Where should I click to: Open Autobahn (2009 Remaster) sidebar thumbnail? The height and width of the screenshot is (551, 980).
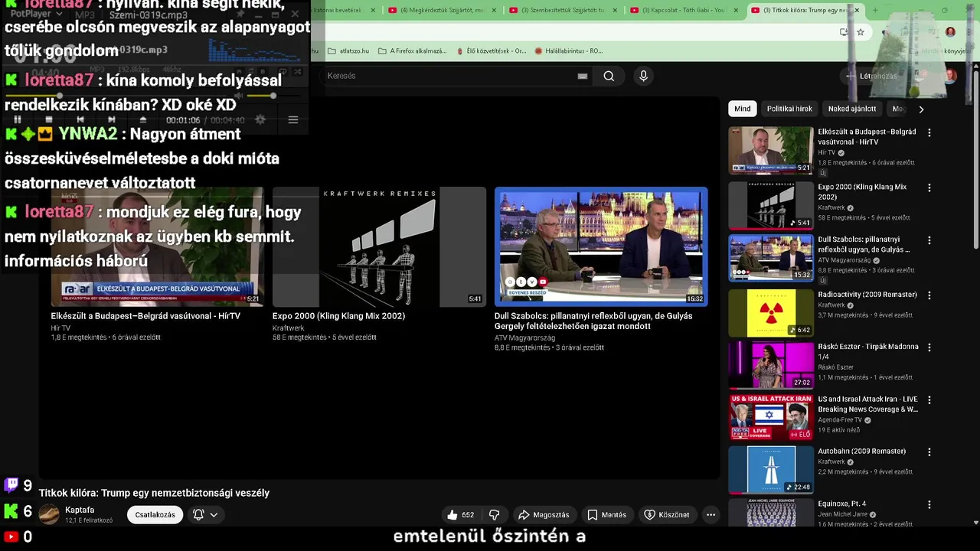click(x=770, y=470)
